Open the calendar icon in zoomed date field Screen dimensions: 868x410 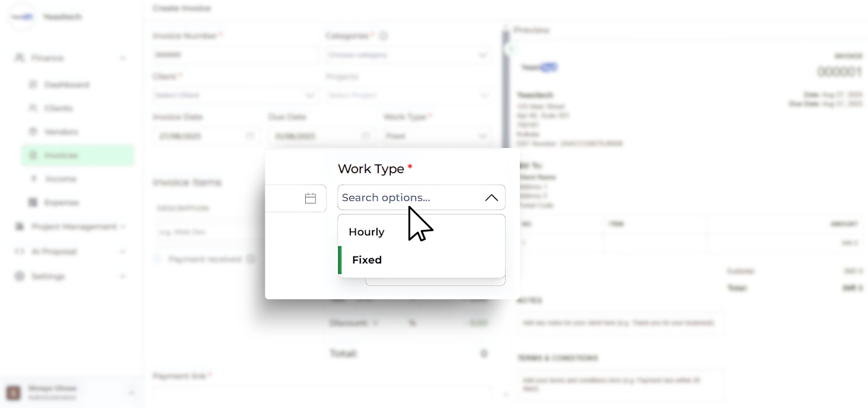click(310, 198)
